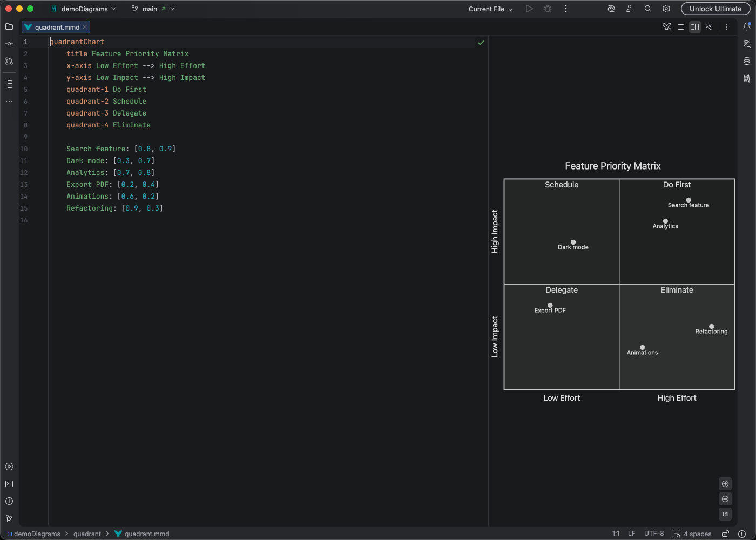Screen dimensions: 756x540
Task: Open the Structure tool window
Action: pos(9,84)
